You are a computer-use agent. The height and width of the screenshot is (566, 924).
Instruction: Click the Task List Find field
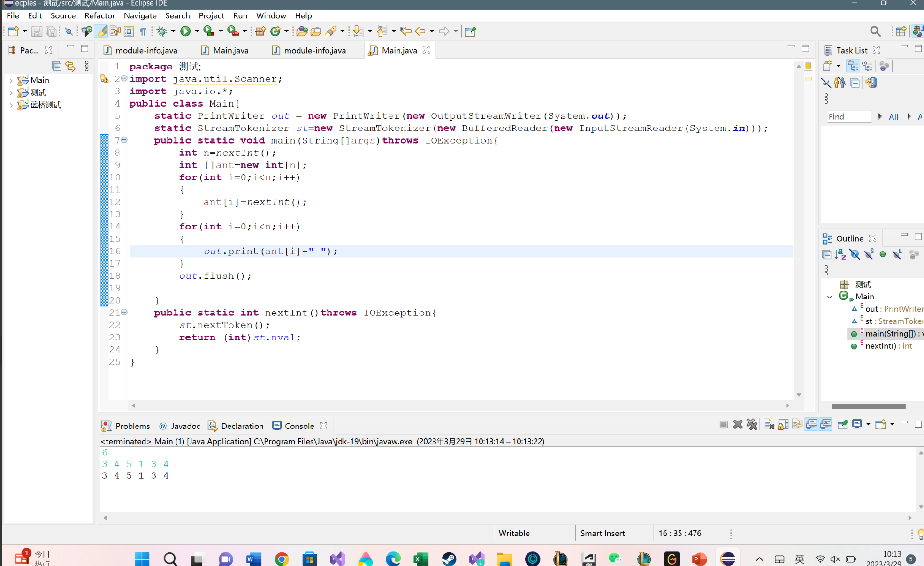pyautogui.click(x=848, y=116)
